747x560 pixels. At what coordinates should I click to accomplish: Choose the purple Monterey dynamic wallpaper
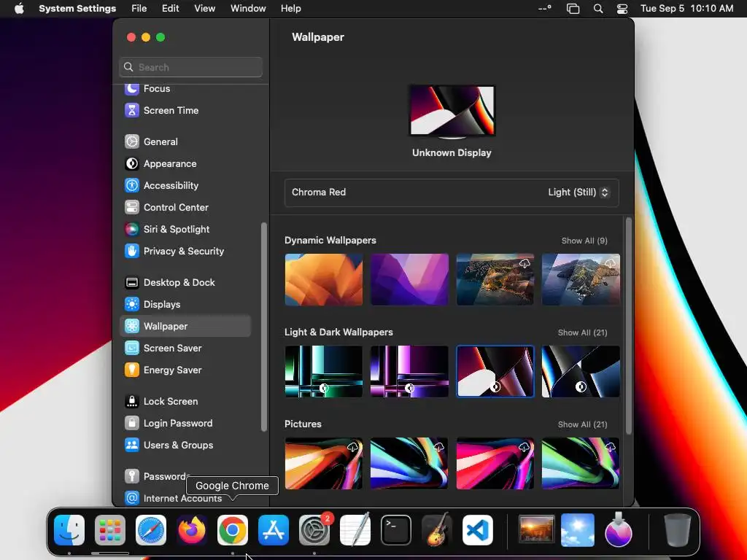pos(410,279)
